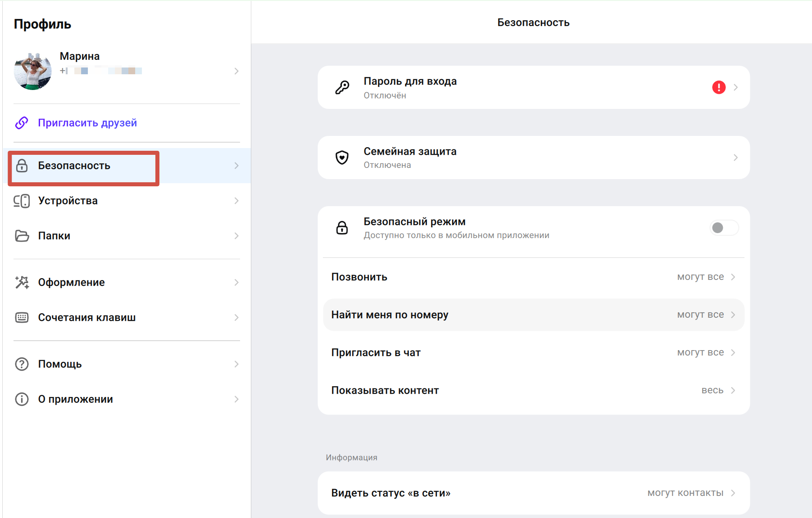
Task: Open the Помощь menu item
Action: click(x=60, y=364)
